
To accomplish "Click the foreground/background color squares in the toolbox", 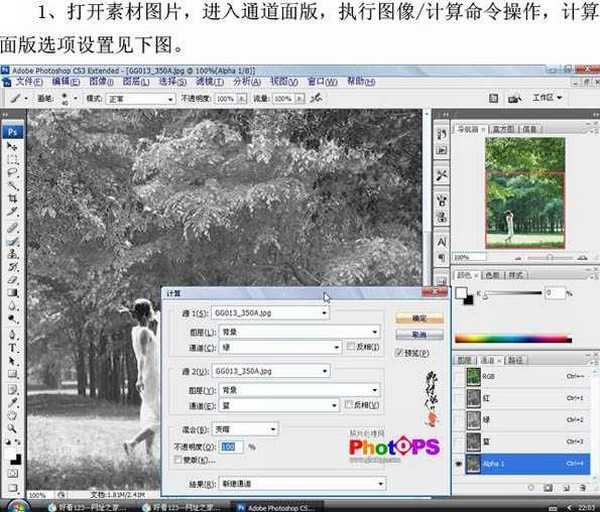I will coord(13,447).
